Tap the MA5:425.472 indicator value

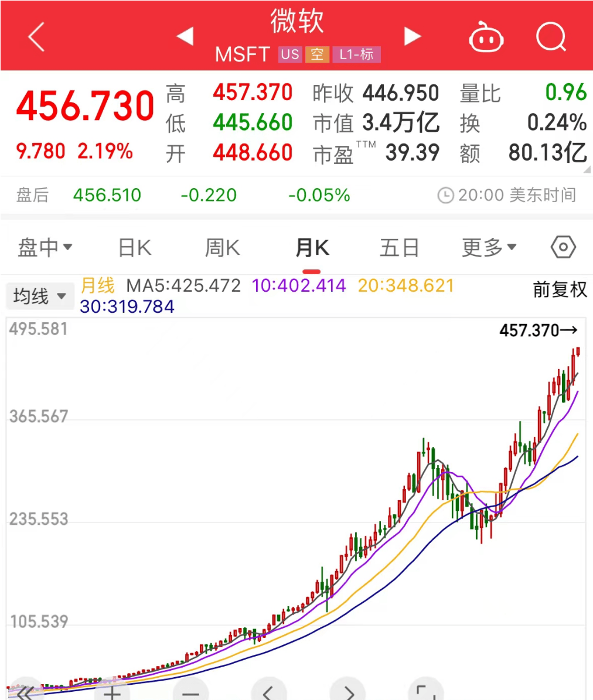click(x=183, y=285)
